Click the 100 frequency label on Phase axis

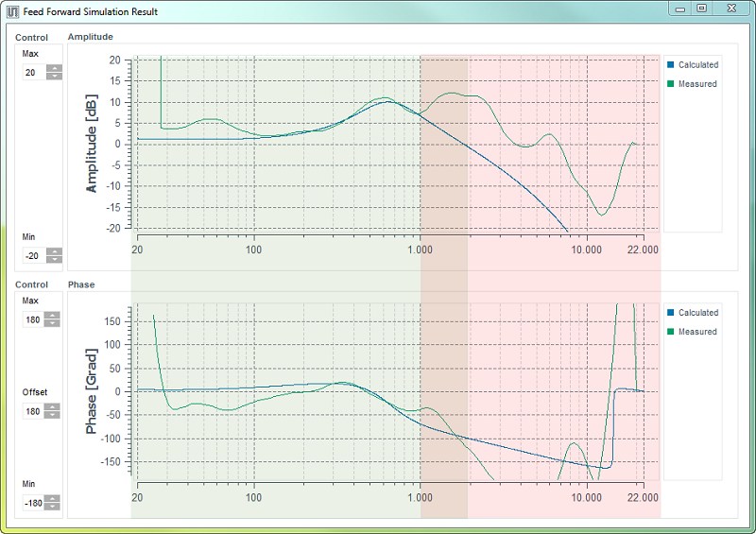click(253, 497)
